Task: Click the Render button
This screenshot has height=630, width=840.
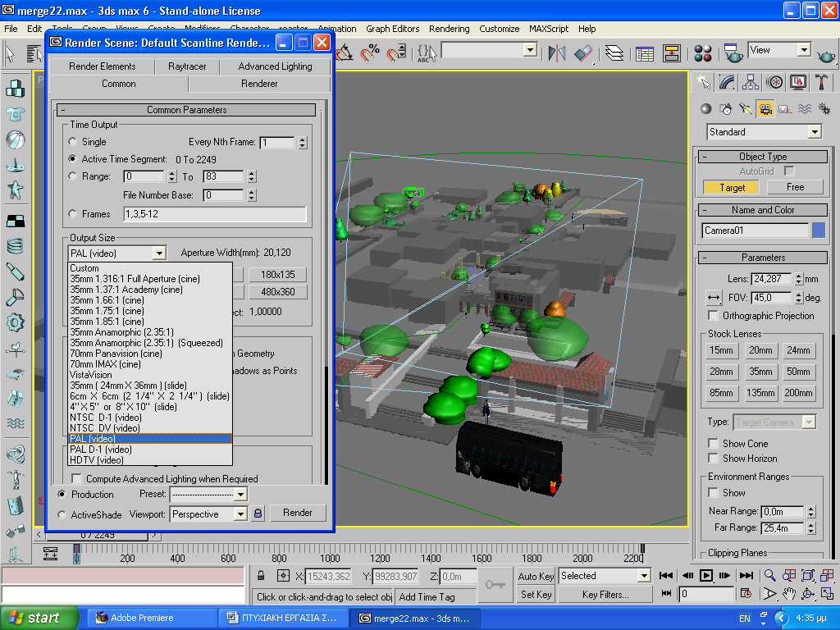Action: (298, 514)
